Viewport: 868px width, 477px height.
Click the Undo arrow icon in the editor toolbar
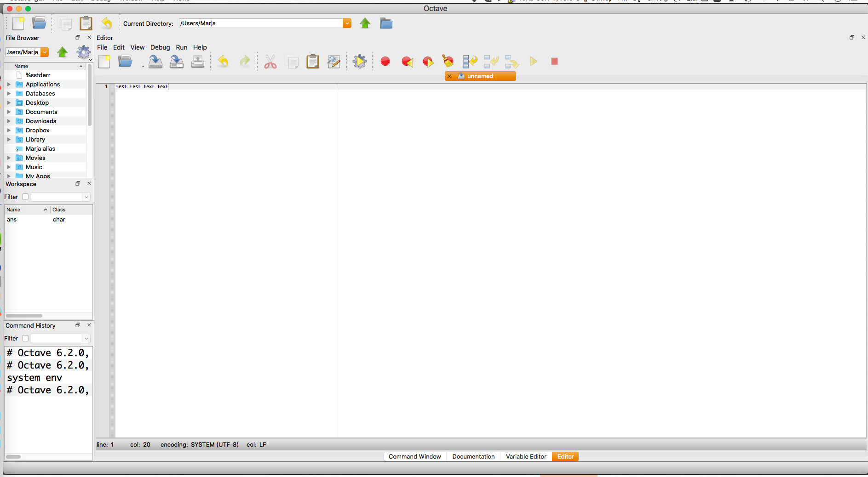[224, 61]
